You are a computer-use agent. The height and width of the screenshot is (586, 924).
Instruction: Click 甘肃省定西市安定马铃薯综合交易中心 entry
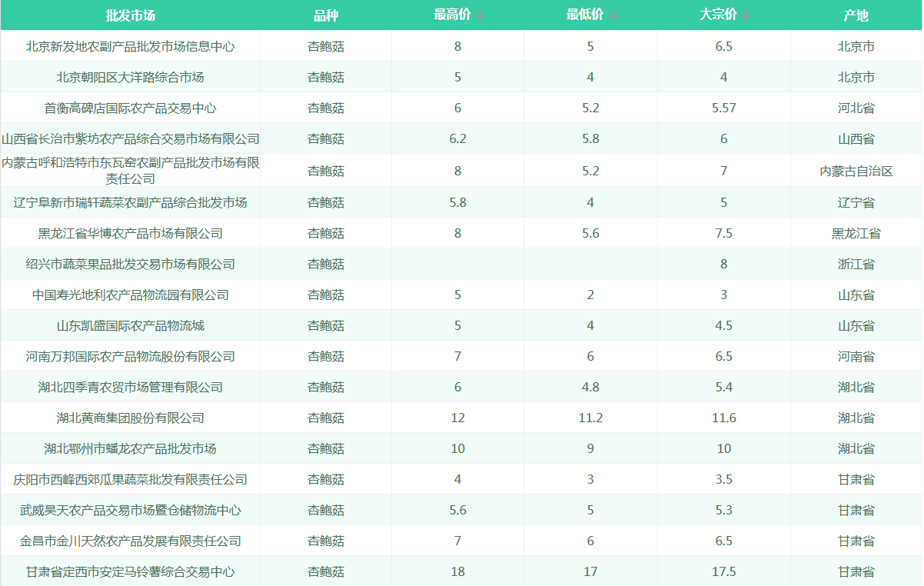click(130, 571)
